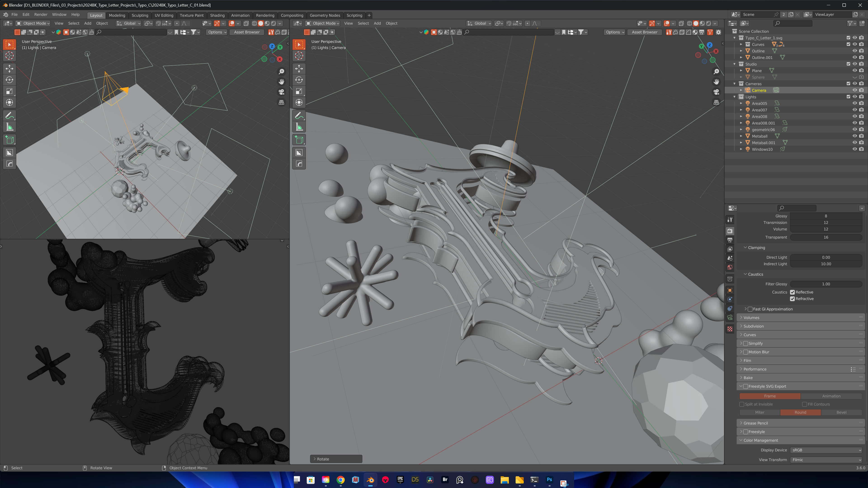Screen dimensions: 868x488
Task: Select the Rotate tool in right viewport
Action: tap(299, 80)
